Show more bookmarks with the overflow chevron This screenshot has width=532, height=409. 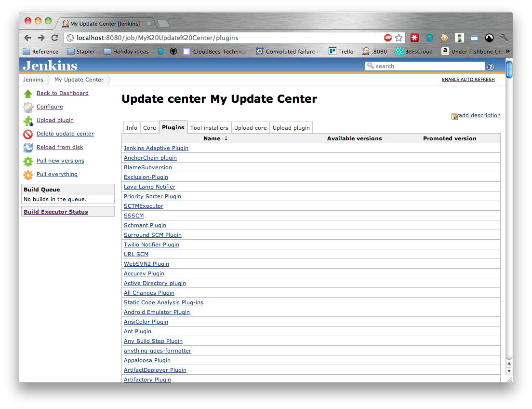click(507, 51)
